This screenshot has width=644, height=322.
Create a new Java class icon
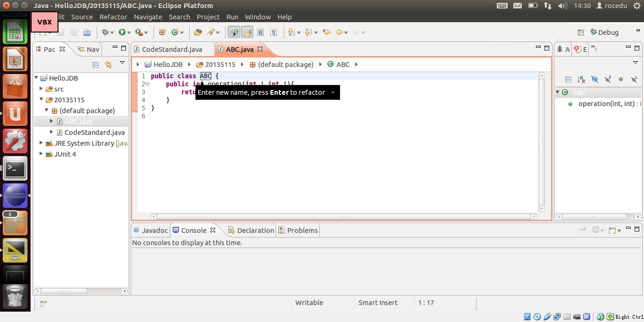click(175, 32)
